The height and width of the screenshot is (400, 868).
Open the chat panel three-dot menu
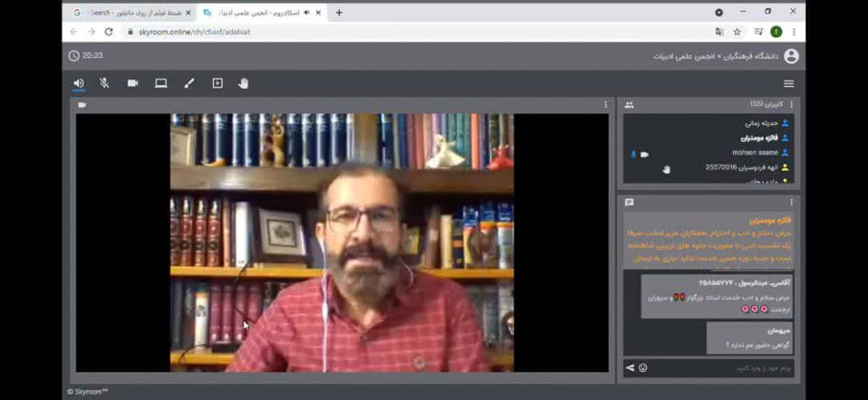[x=791, y=202]
